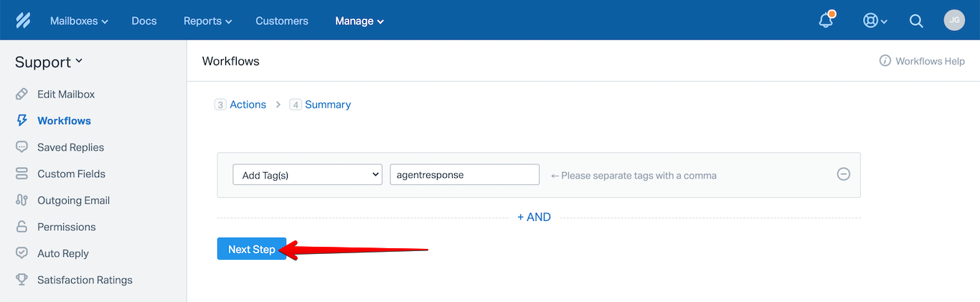Remove the action with minus icon
This screenshot has height=302, width=980.
click(x=844, y=174)
